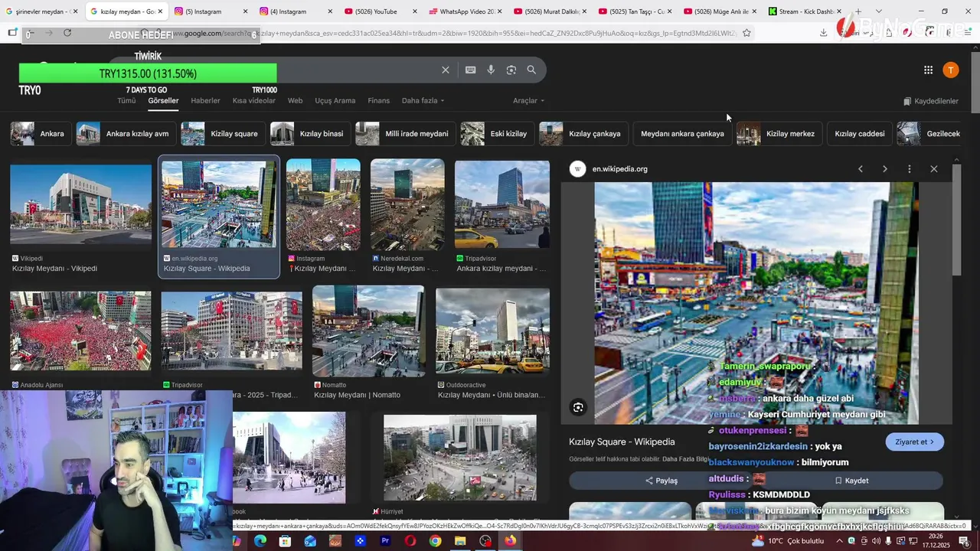Show the next image in preview panel

[885, 169]
